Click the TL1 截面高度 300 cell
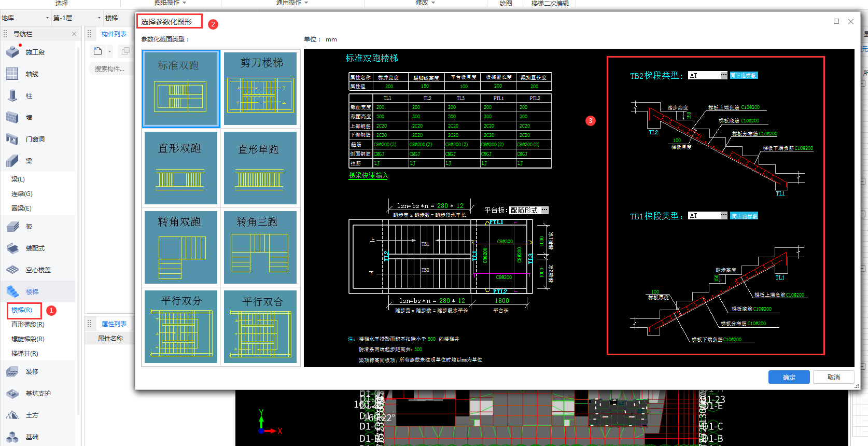 coord(390,116)
